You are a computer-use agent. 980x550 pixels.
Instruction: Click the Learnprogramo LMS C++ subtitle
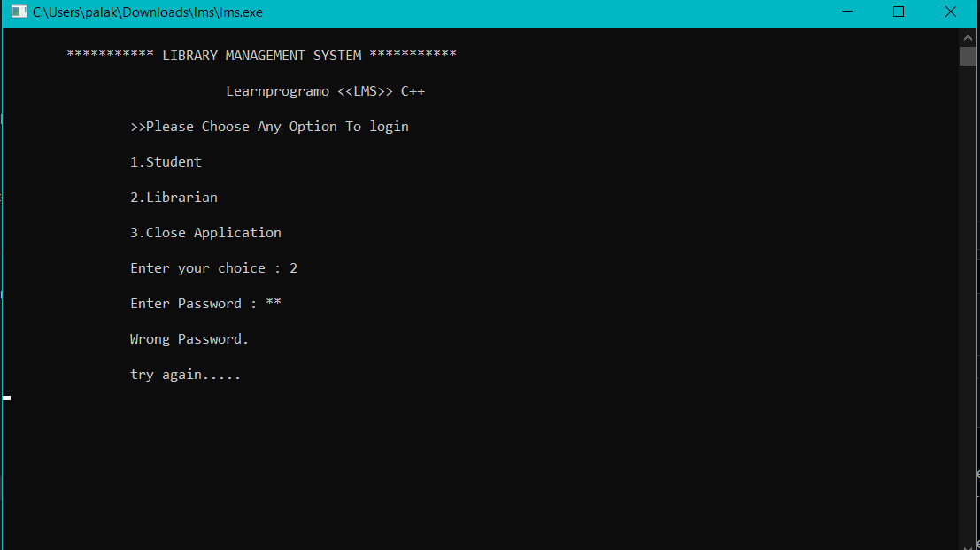tap(326, 90)
